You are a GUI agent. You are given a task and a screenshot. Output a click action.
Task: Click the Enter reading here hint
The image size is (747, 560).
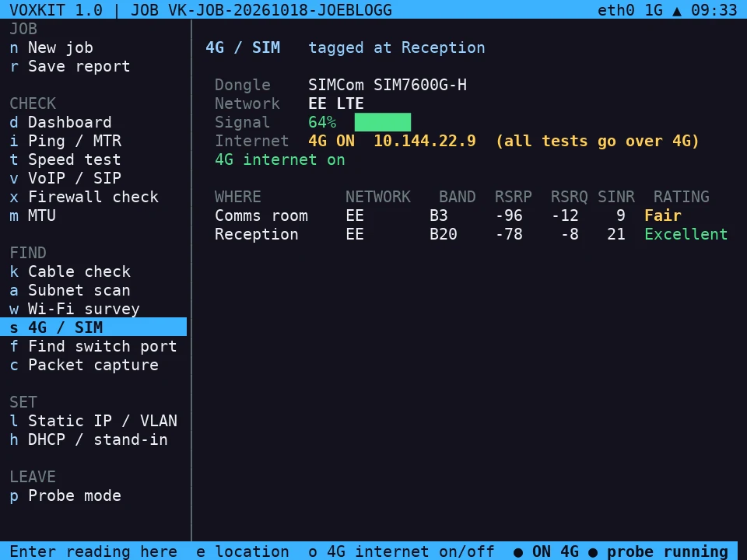93,551
